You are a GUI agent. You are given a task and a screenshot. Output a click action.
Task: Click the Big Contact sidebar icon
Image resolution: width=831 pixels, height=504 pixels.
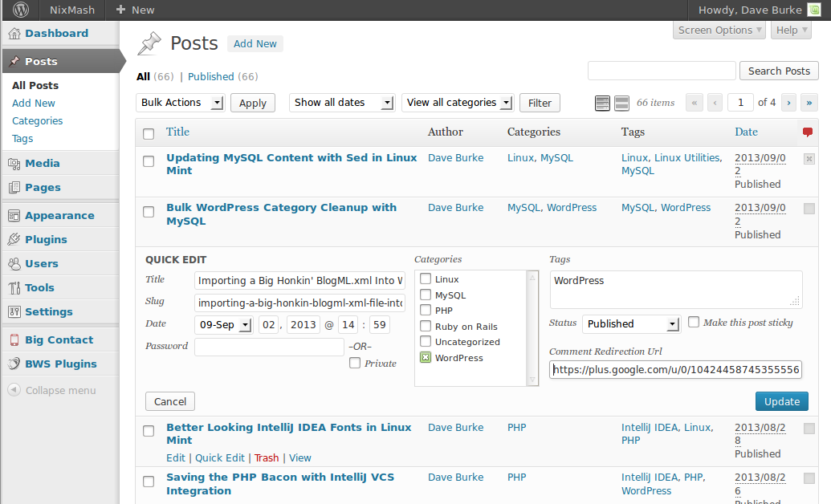[x=14, y=339]
